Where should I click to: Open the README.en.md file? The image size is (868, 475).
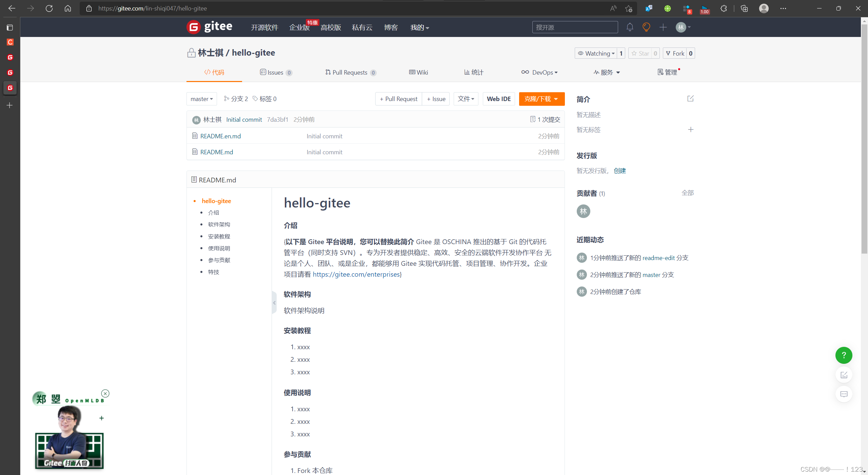[x=220, y=136]
